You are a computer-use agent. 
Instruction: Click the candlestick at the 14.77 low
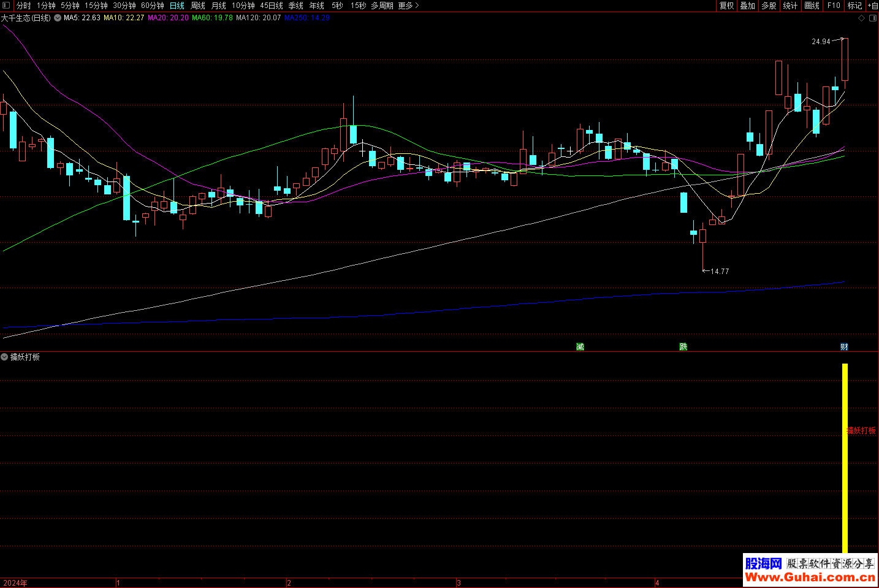(x=702, y=246)
